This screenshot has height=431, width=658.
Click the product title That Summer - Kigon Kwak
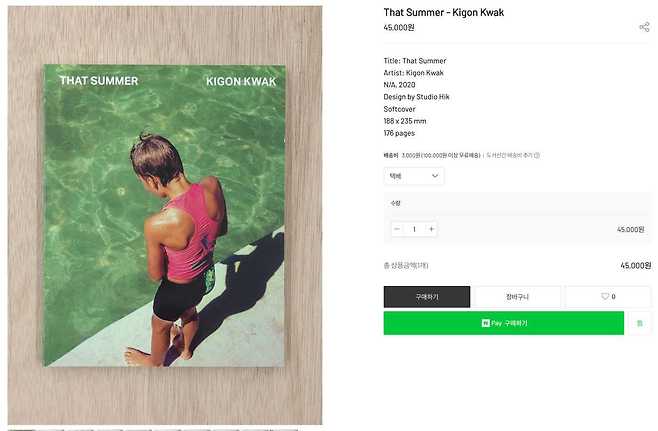click(444, 13)
